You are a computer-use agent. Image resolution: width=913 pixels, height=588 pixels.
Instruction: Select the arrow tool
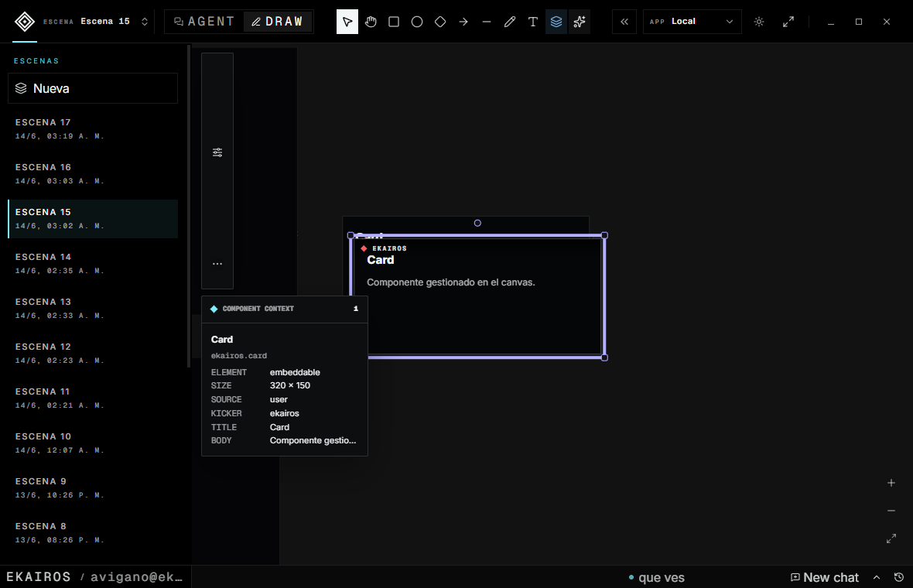click(463, 22)
